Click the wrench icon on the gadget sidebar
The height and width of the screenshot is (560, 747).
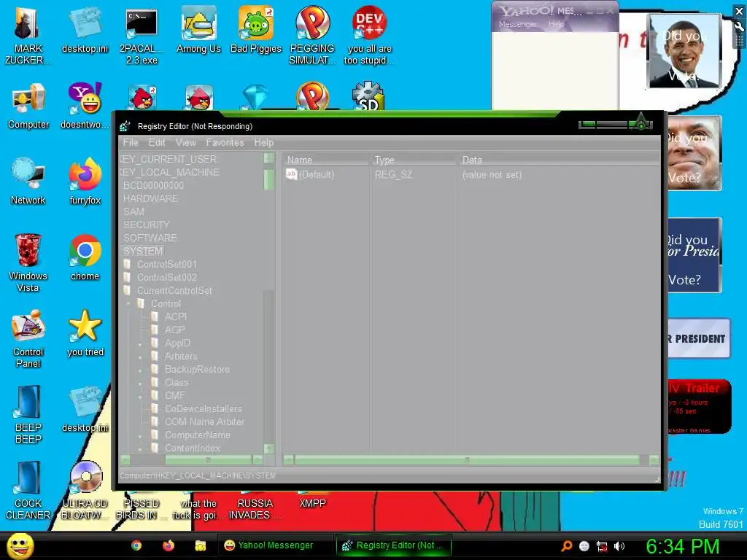pos(740,27)
